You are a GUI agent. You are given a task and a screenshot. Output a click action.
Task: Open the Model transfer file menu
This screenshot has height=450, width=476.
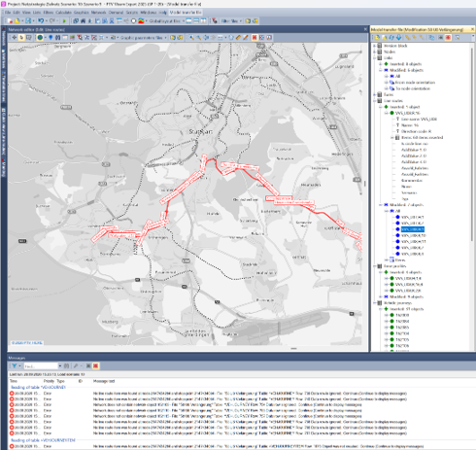click(x=186, y=13)
